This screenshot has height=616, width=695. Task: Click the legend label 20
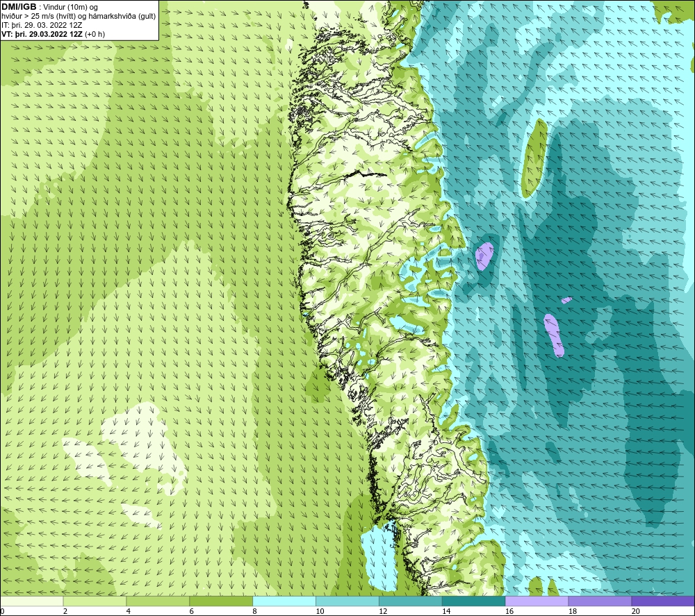tap(636, 611)
